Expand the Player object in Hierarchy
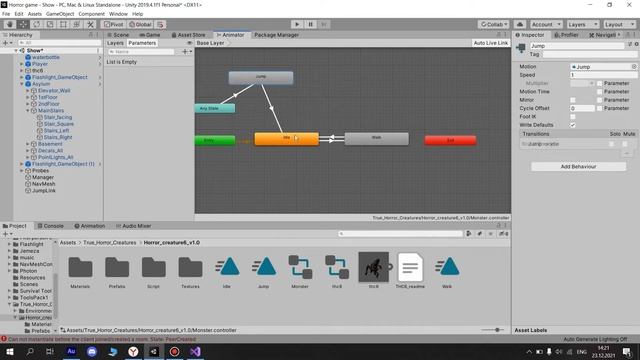Viewport: 640px width, 360px height. 22,64
